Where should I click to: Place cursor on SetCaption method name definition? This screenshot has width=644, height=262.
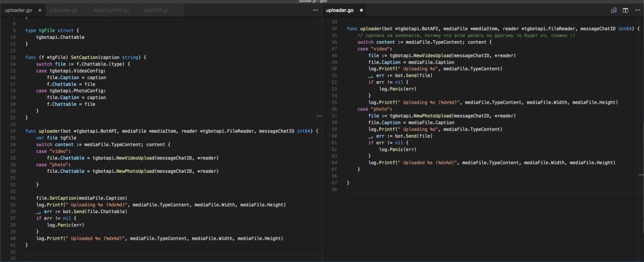pyautogui.click(x=83, y=57)
